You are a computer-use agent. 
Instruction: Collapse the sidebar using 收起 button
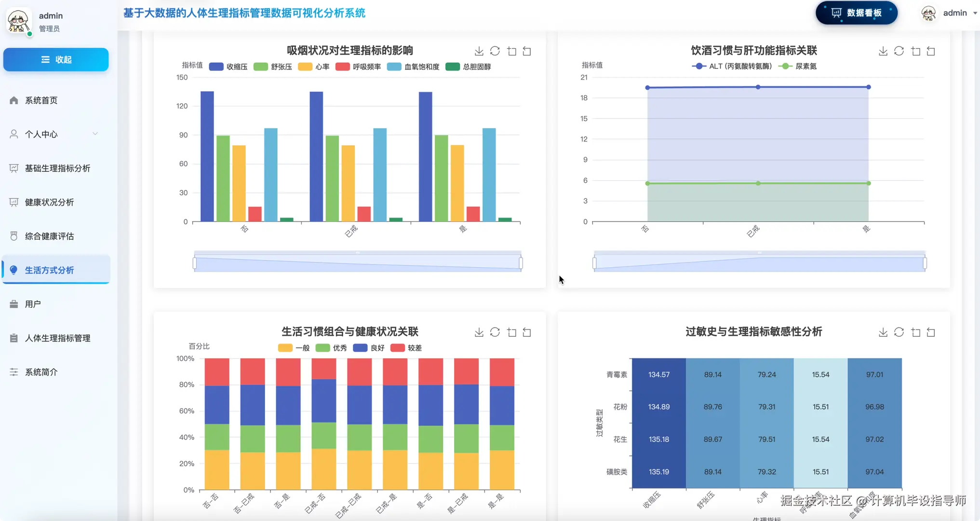coord(55,59)
